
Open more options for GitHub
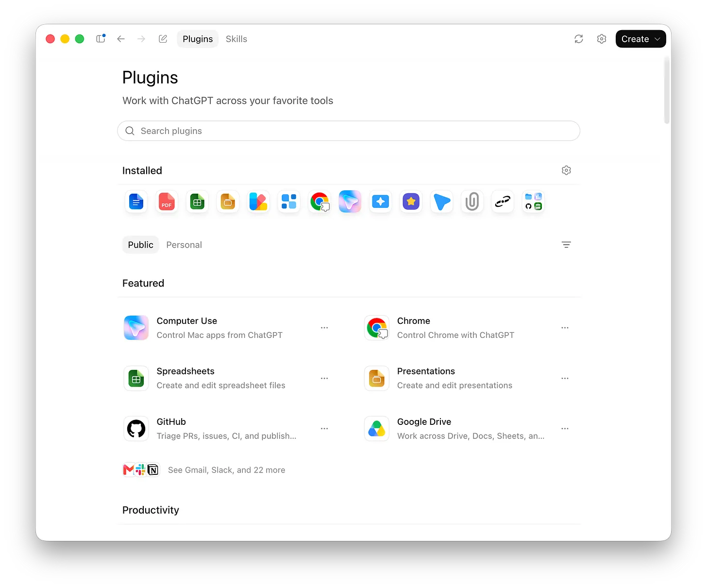point(324,429)
